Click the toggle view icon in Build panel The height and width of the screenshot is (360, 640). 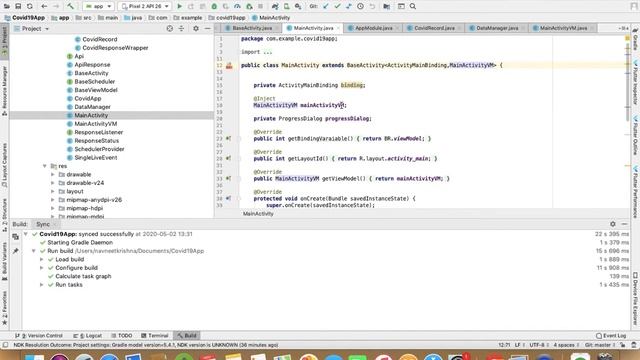(16, 237)
